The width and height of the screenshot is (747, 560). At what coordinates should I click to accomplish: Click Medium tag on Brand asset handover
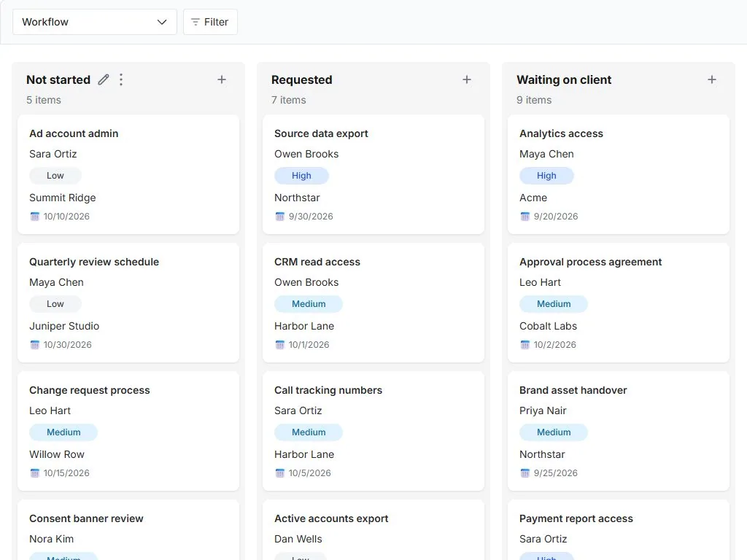point(554,432)
